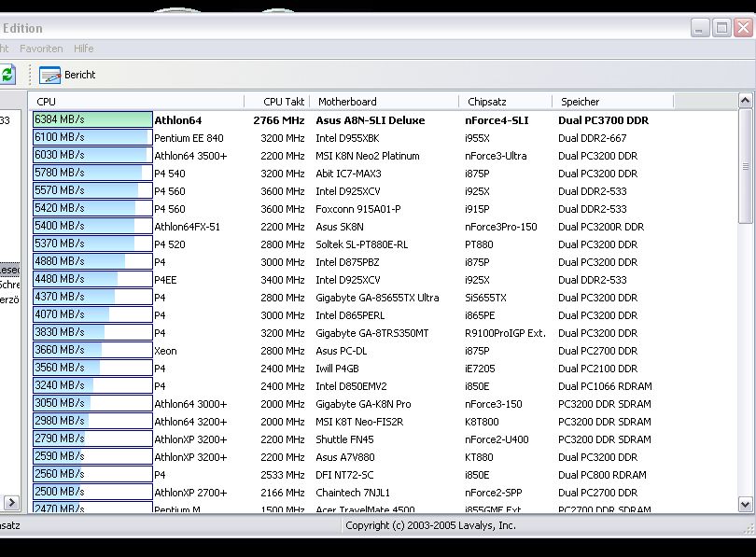Select the 6384 MB/s result bar
This screenshot has height=557, width=756.
[x=92, y=119]
